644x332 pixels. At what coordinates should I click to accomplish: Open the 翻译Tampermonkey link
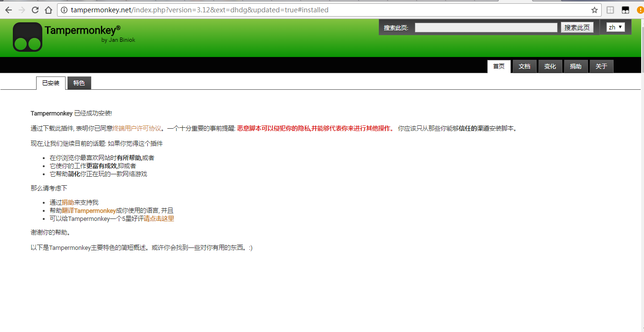(89, 211)
